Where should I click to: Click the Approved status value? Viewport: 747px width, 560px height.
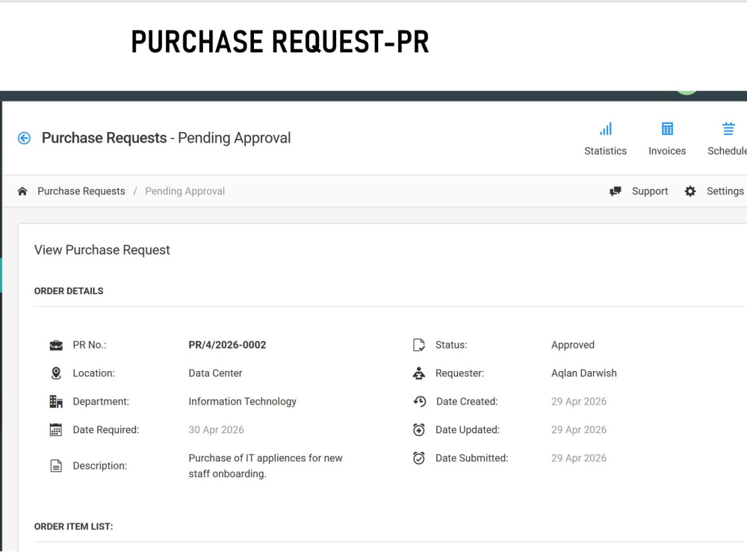[x=573, y=345]
